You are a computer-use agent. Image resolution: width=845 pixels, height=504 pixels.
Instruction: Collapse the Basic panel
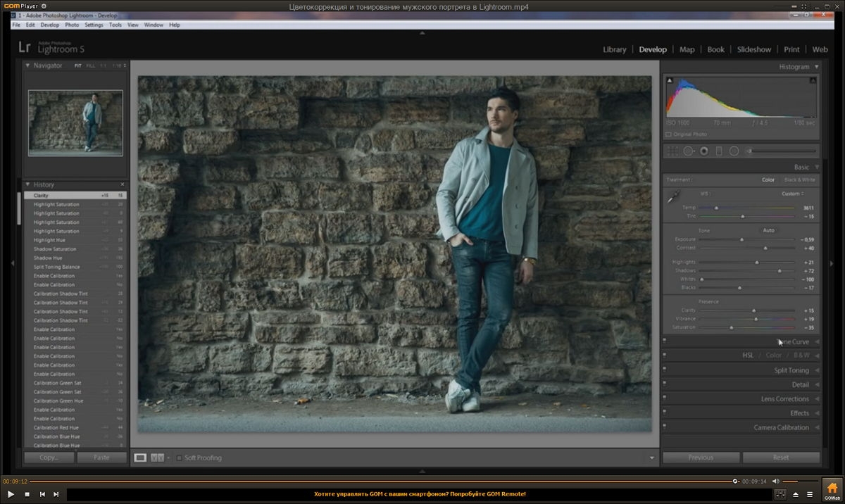click(817, 168)
